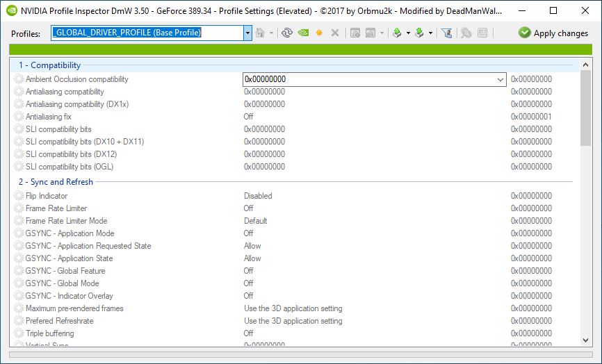Click the Off value of Triple buffering
Viewport: 602px width, 364px height.
248,333
